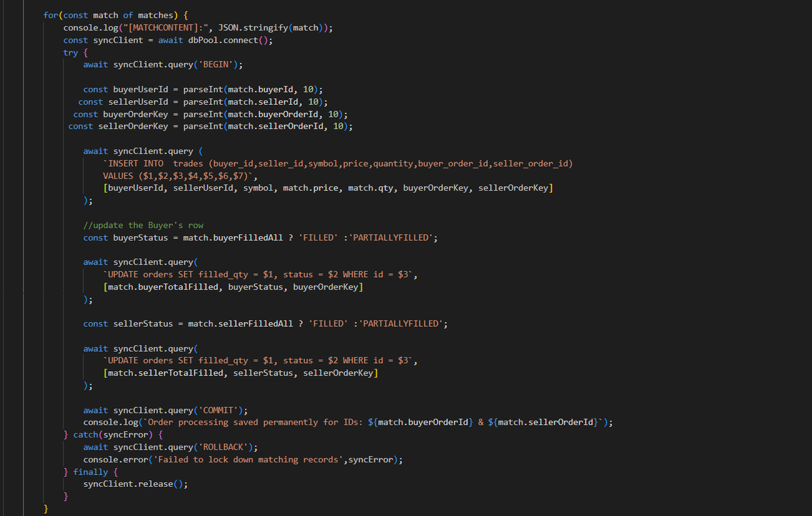Click the "const buyerStatus" declaration
812x516 pixels.
pos(261,237)
